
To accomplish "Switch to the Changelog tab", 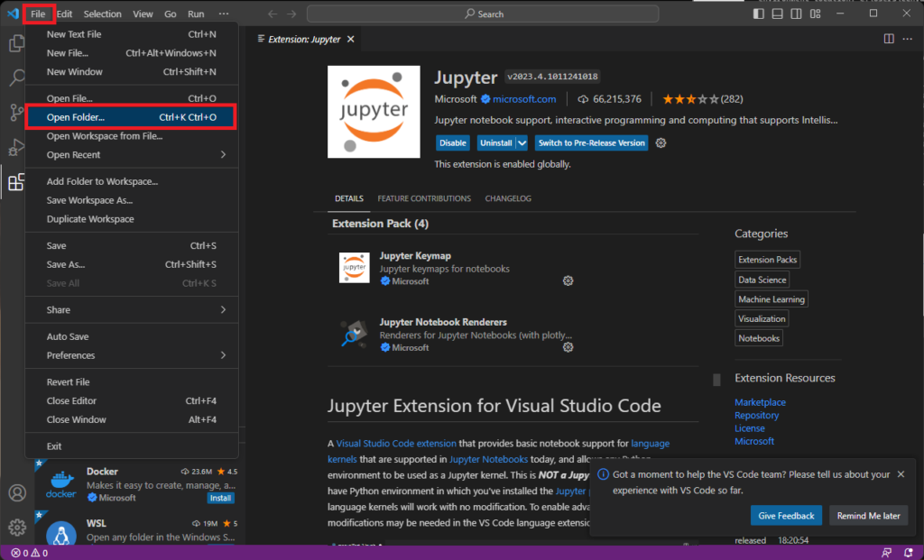I will pyautogui.click(x=508, y=198).
